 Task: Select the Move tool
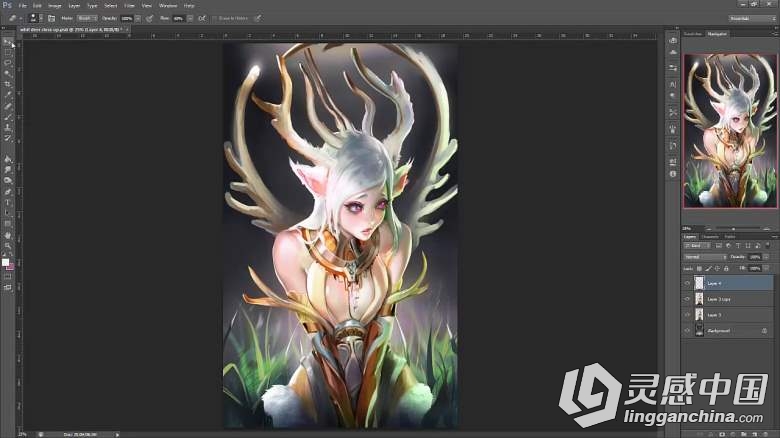(x=7, y=42)
